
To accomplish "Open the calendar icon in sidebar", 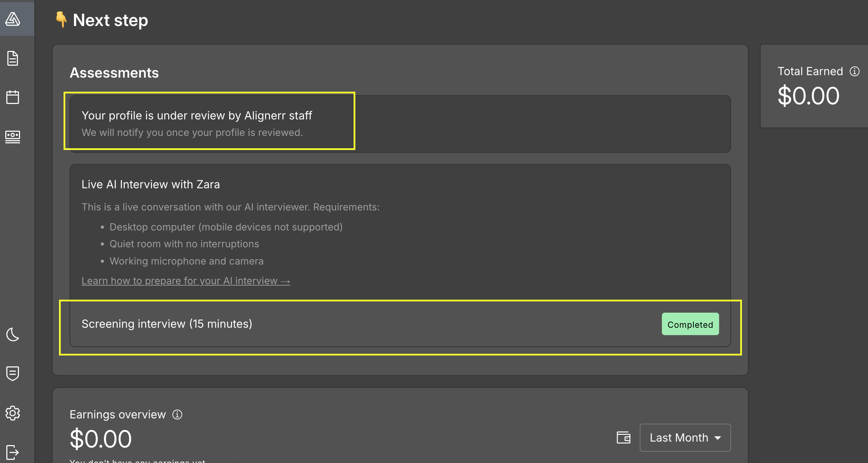I will (13, 97).
